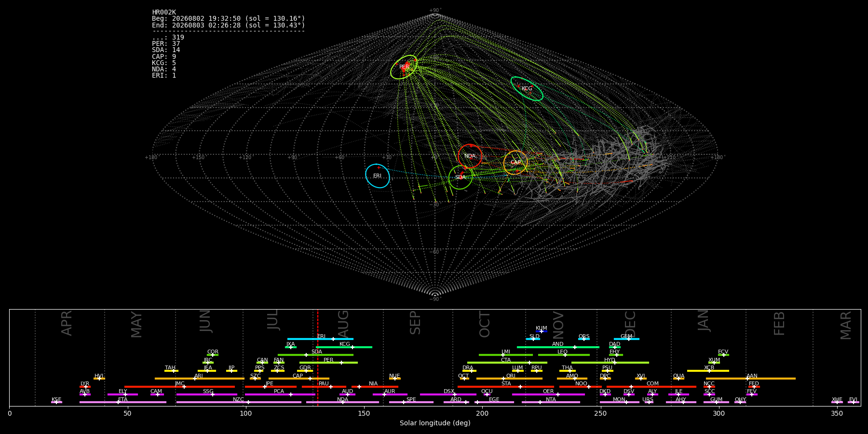
Task: Click the STA red activity bar
Action: click(506, 386)
